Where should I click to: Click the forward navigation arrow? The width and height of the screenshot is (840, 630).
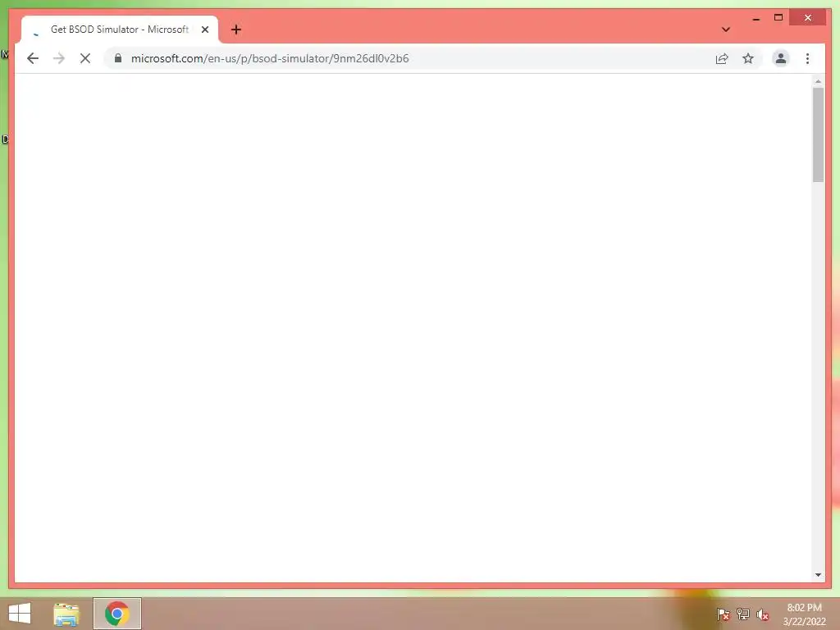(59, 58)
